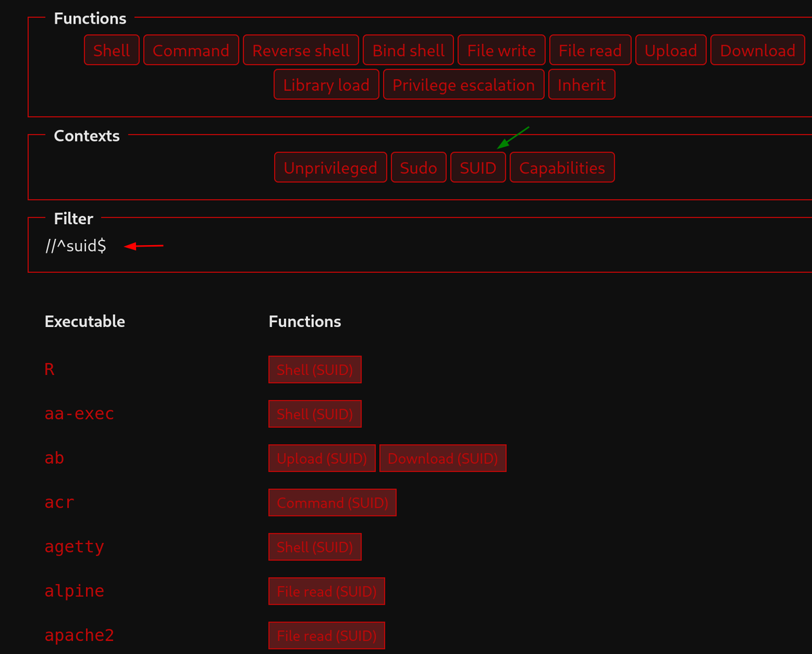This screenshot has height=654, width=812.
Task: Select the Inherit function filter
Action: pos(581,85)
